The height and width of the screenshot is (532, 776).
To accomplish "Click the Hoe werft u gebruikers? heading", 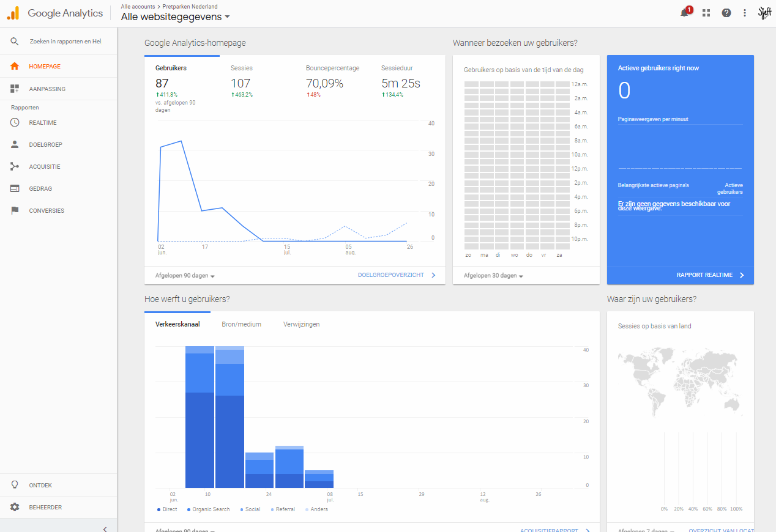I will coord(187,299).
